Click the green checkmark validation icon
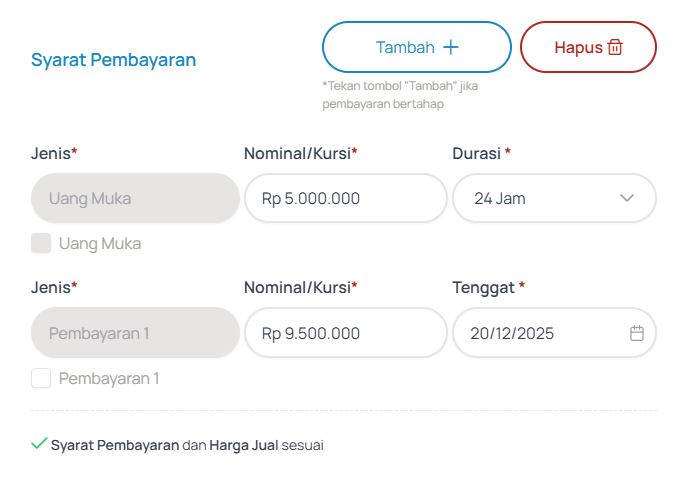 (x=39, y=443)
